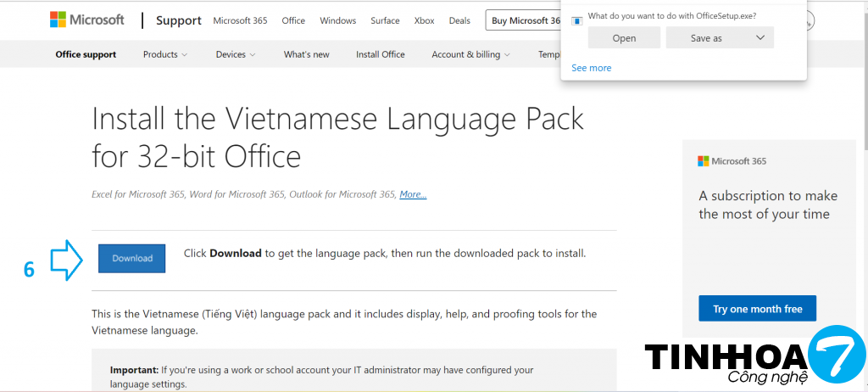Expand the Save as dropdown arrow
The image size is (868, 392).
pos(759,38)
